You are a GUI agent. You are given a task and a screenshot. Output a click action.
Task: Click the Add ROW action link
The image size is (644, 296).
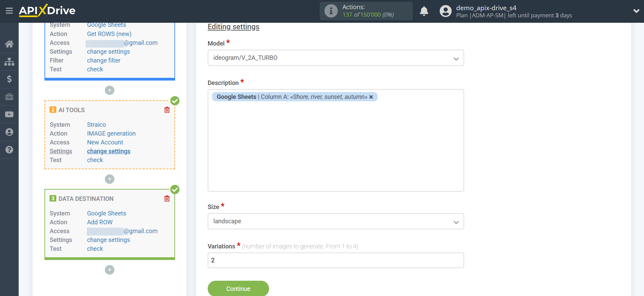click(100, 222)
